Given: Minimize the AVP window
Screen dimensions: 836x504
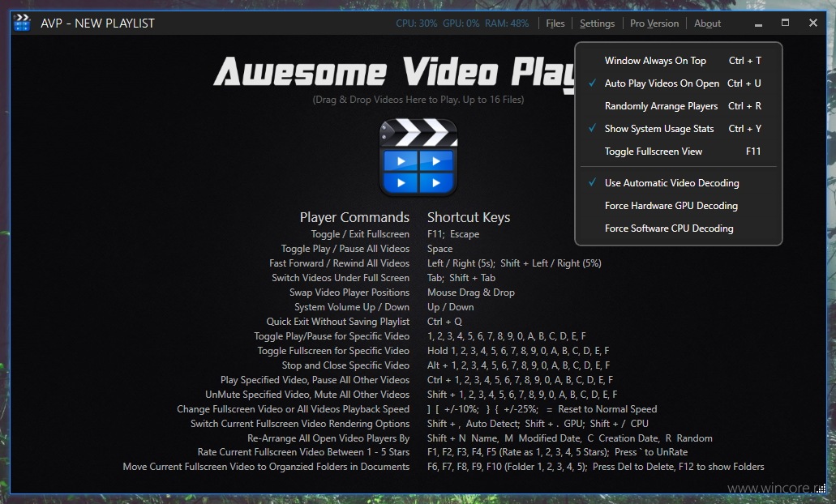Looking at the screenshot, I should pyautogui.click(x=758, y=23).
